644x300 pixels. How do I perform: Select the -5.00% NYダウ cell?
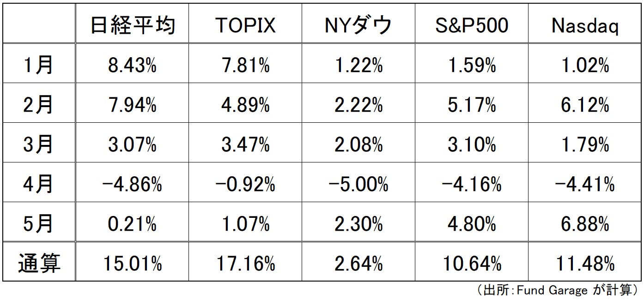(x=358, y=185)
